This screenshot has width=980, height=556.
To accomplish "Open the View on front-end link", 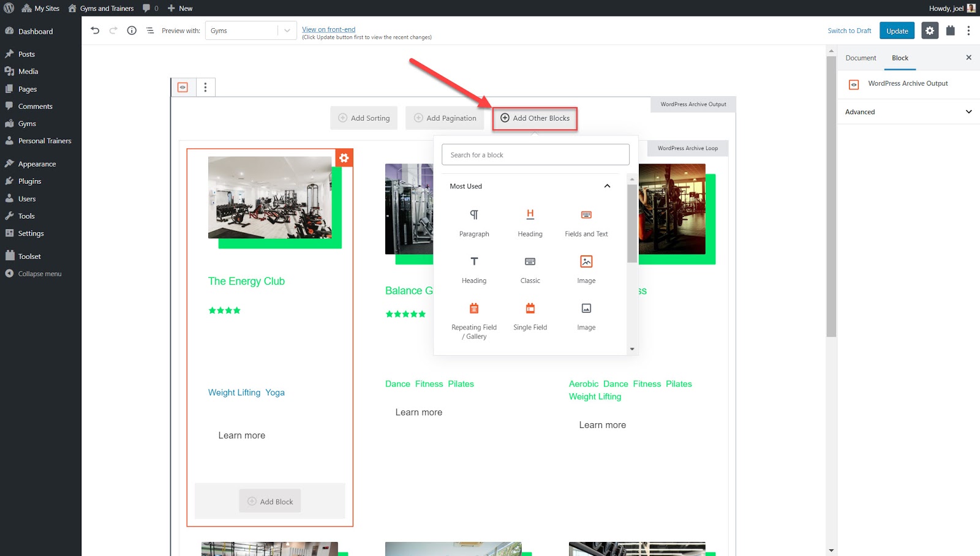I will [328, 29].
